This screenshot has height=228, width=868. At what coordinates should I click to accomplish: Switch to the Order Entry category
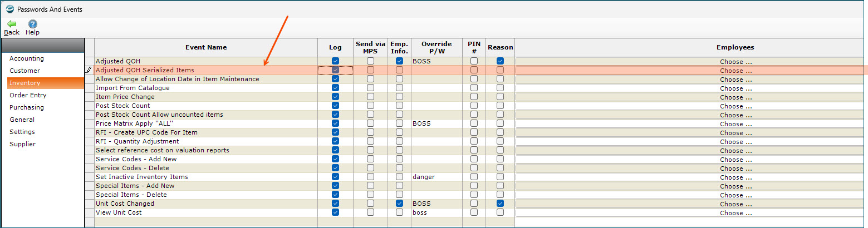coord(28,95)
